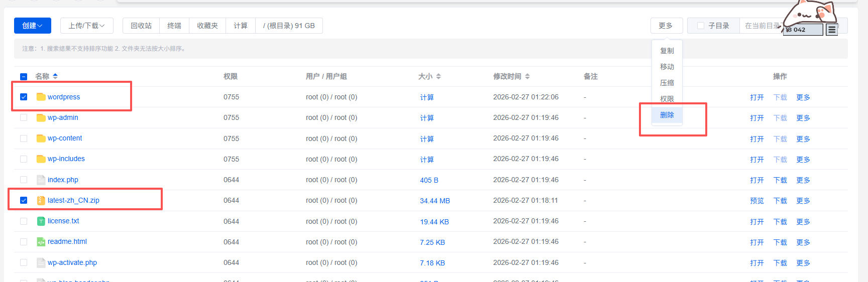Image resolution: width=868 pixels, height=282 pixels.
Task: Open the 回收站 recycle bin
Action: pos(141,26)
